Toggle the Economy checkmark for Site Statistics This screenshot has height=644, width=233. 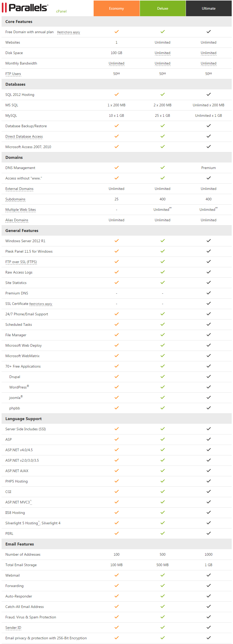[116, 282]
